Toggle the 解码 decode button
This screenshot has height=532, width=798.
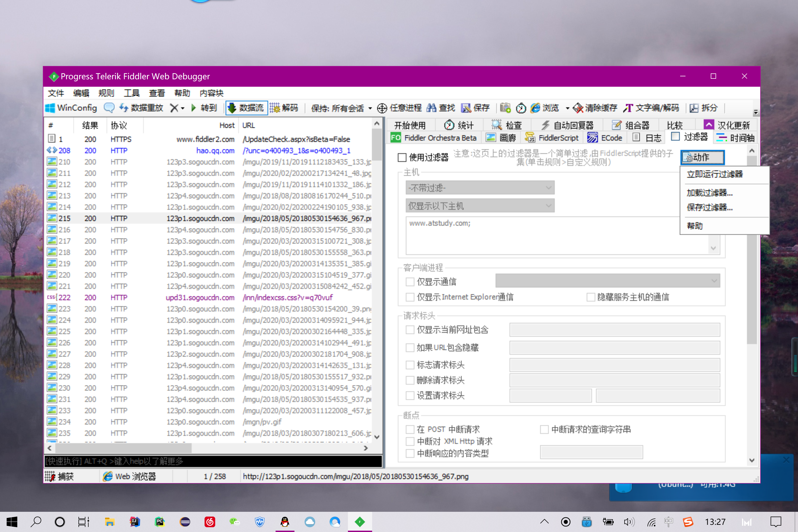tap(284, 108)
